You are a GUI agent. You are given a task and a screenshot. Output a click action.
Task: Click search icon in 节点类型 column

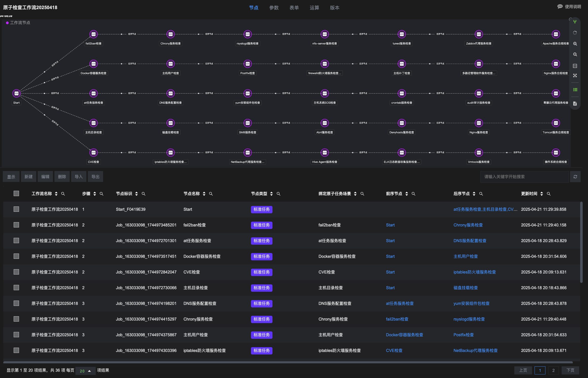pos(279,194)
